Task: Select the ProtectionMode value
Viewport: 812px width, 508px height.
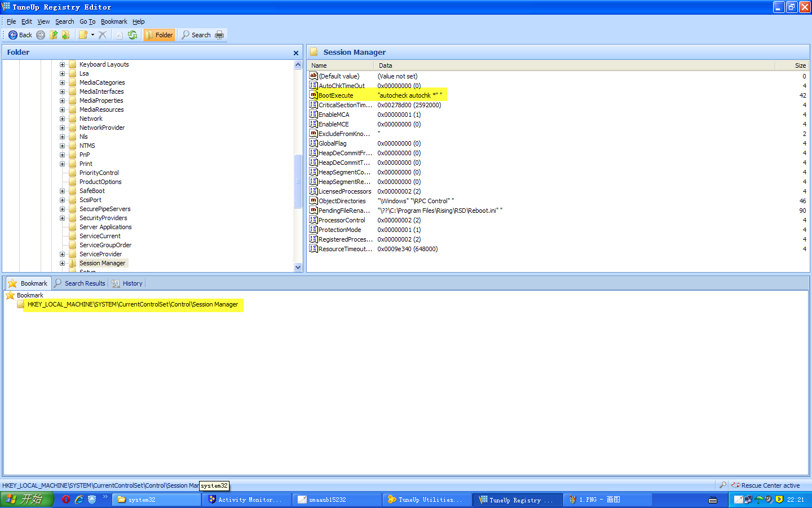Action: 339,230
